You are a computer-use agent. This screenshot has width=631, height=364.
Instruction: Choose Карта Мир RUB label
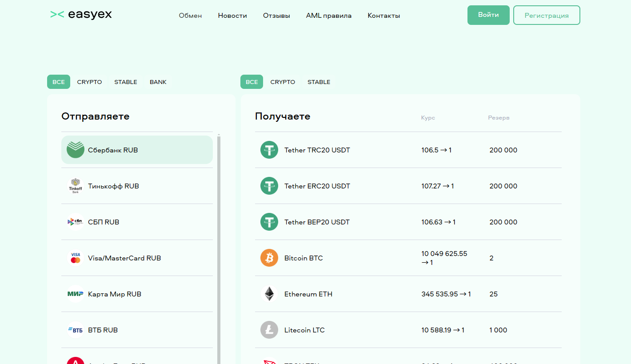[x=115, y=294]
